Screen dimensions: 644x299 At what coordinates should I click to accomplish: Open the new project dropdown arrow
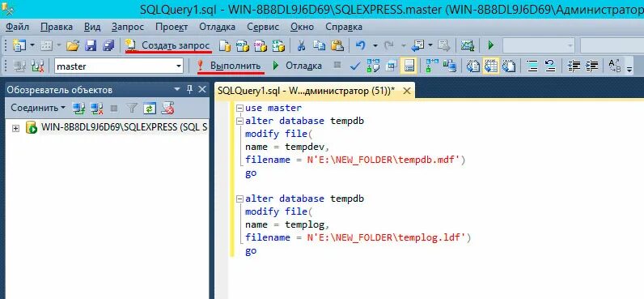[x=32, y=45]
